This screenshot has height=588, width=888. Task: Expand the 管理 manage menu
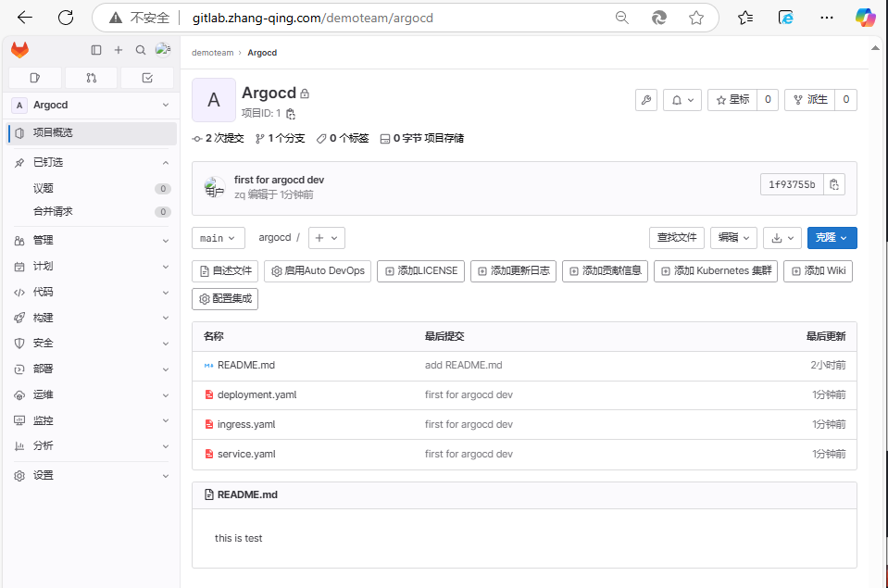point(92,240)
